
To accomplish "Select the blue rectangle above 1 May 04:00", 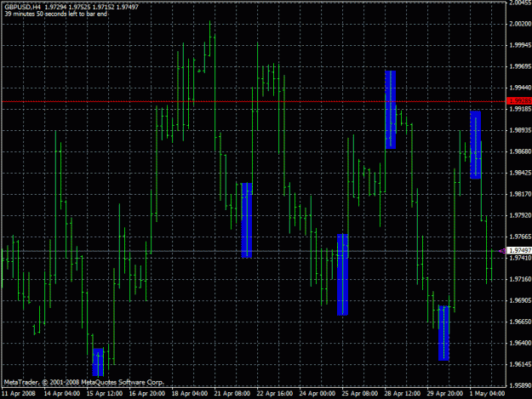I will tap(475, 145).
